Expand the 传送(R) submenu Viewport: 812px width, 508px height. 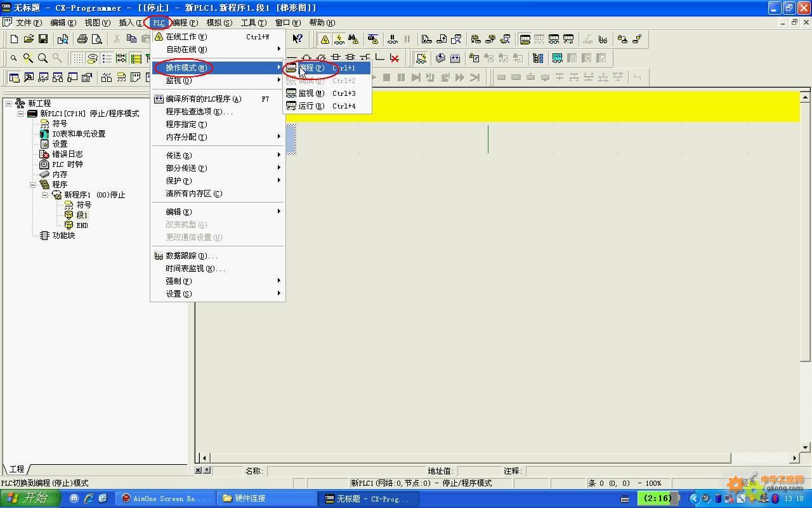(218, 156)
